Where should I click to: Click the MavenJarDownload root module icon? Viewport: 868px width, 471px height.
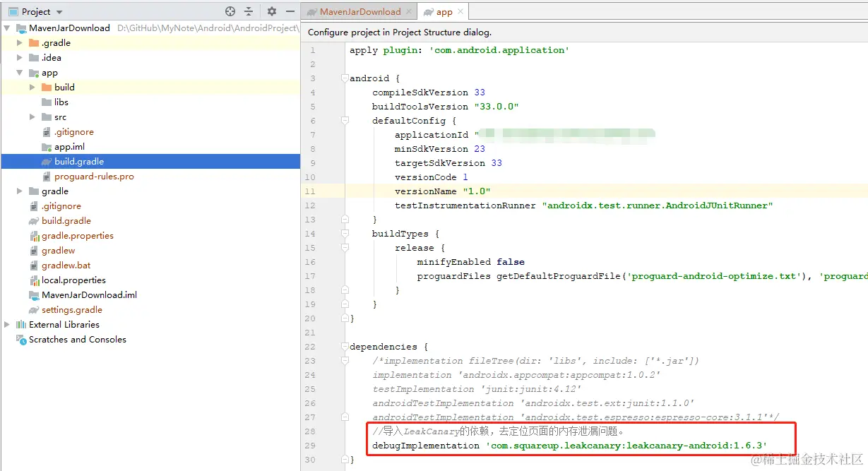[x=21, y=28]
